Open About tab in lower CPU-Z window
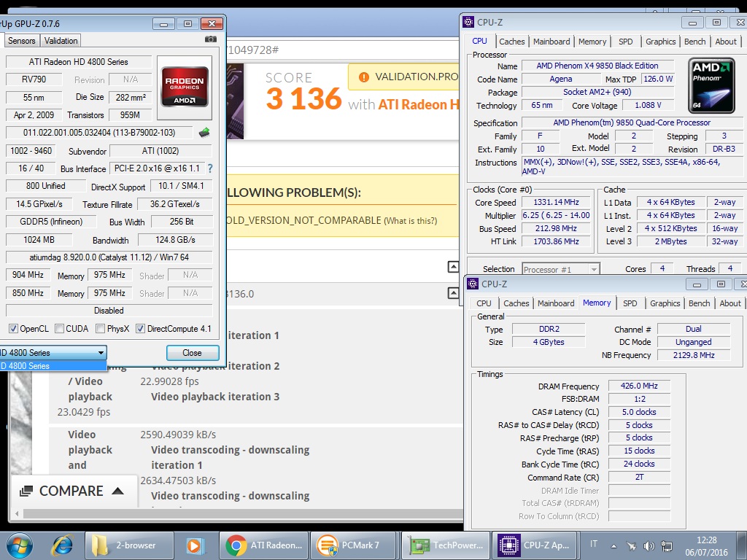 tap(729, 303)
